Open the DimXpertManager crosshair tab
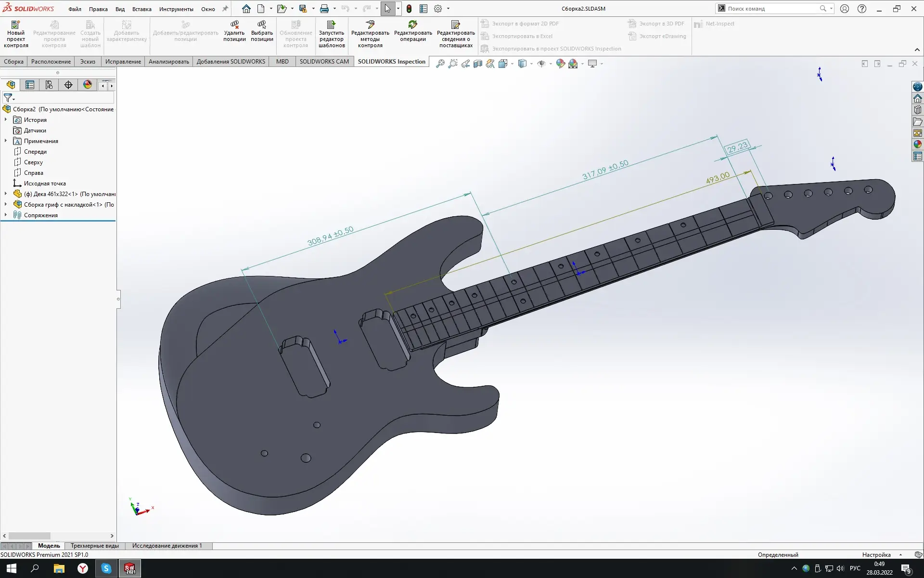The height and width of the screenshot is (578, 924). coord(68,85)
